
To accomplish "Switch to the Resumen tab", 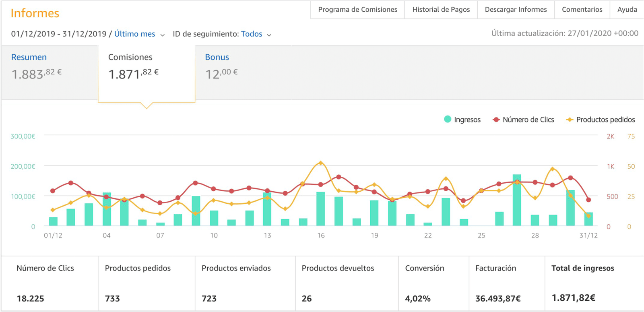I will click(x=29, y=57).
